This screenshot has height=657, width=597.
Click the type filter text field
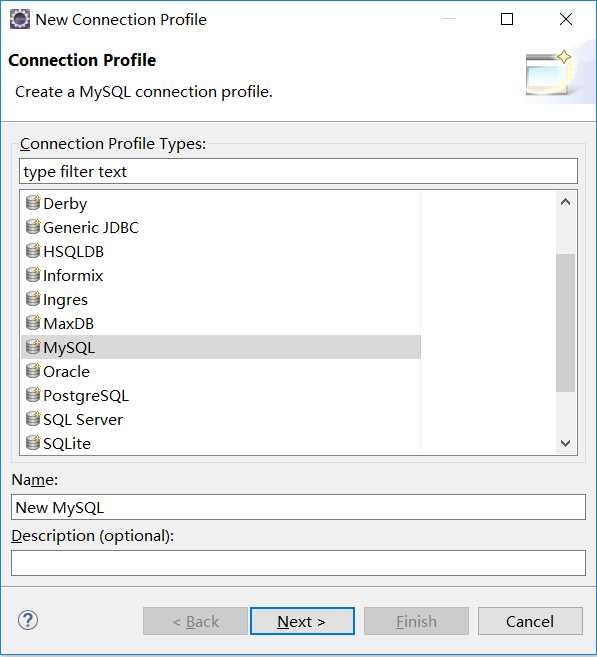[298, 171]
